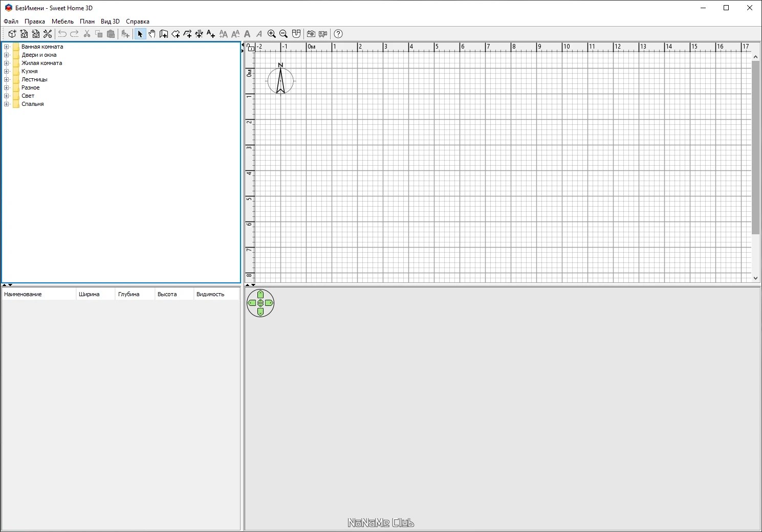Open the Мебель menu
The height and width of the screenshot is (532, 762).
click(x=62, y=21)
